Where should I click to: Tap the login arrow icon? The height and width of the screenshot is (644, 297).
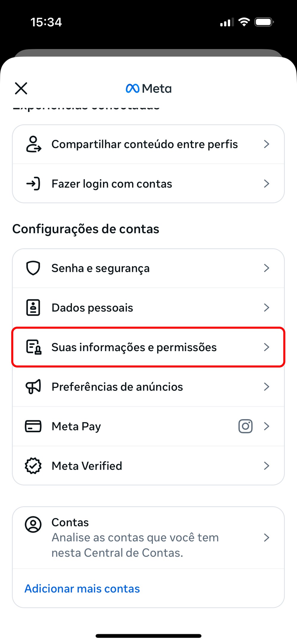click(33, 184)
